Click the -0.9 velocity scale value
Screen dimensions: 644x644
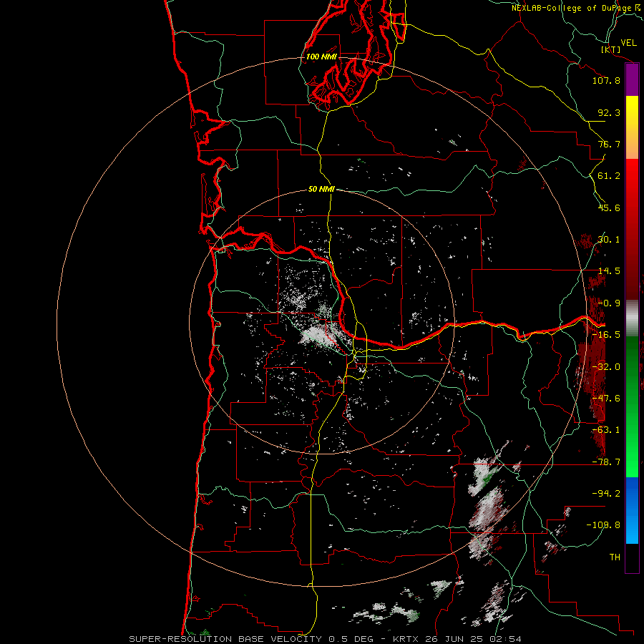click(609, 303)
